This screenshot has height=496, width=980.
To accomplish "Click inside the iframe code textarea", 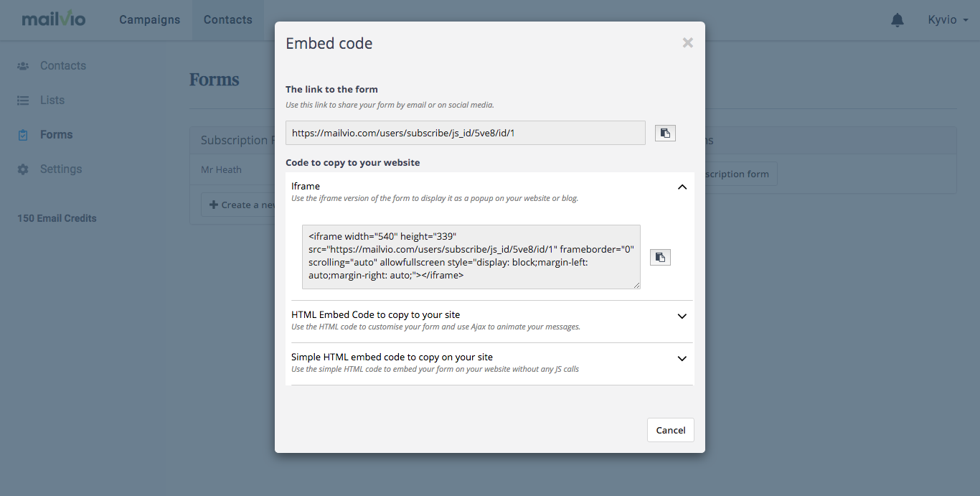I will pos(471,257).
